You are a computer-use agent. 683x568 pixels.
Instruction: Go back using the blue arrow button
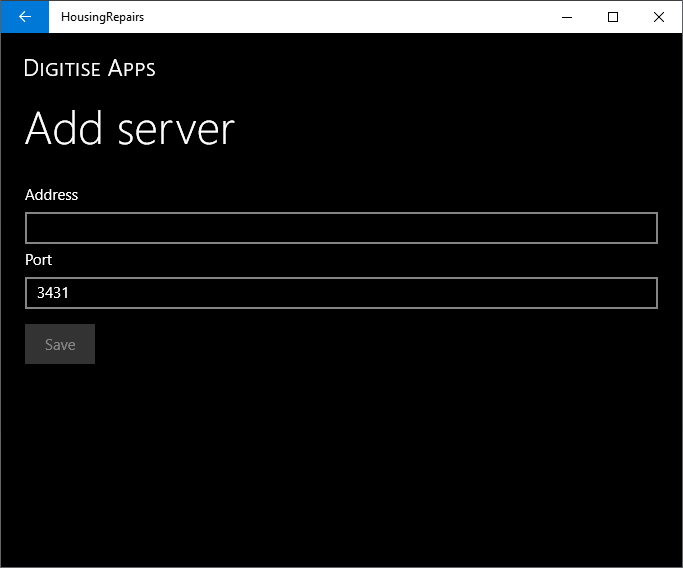25,17
